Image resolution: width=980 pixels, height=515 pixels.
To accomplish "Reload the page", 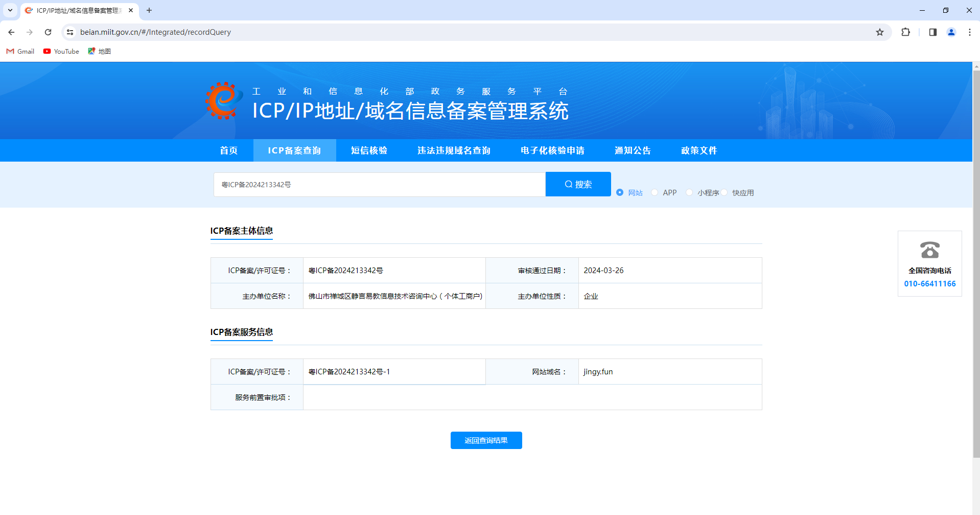I will [48, 32].
